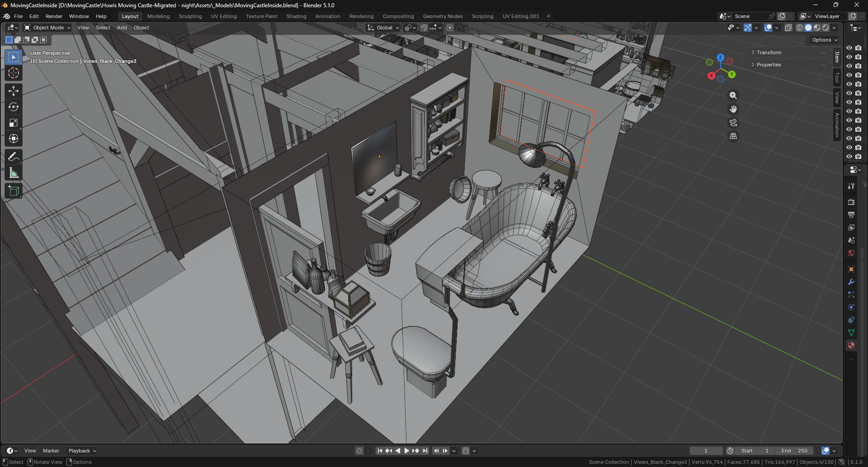This screenshot has height=467, width=868.
Task: Click the hand pan view gizmo
Action: click(x=733, y=109)
